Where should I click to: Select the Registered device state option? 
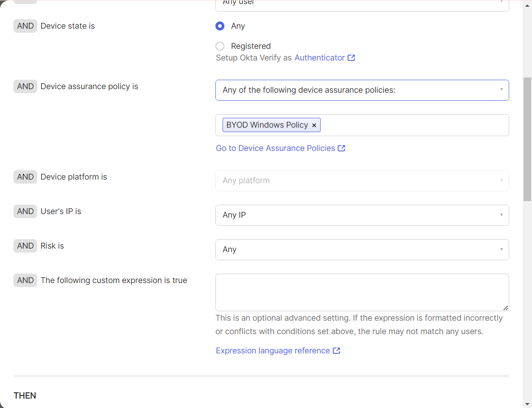pyautogui.click(x=220, y=46)
